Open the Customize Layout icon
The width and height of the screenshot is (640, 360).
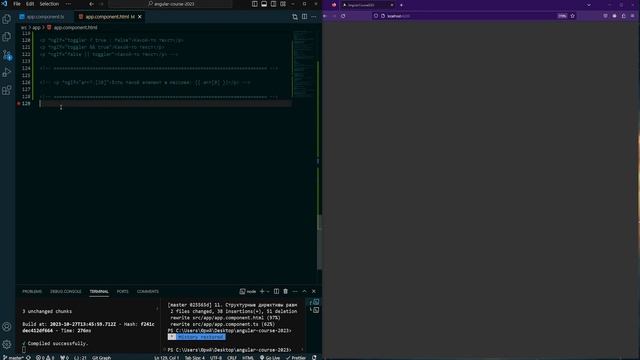tap(283, 4)
